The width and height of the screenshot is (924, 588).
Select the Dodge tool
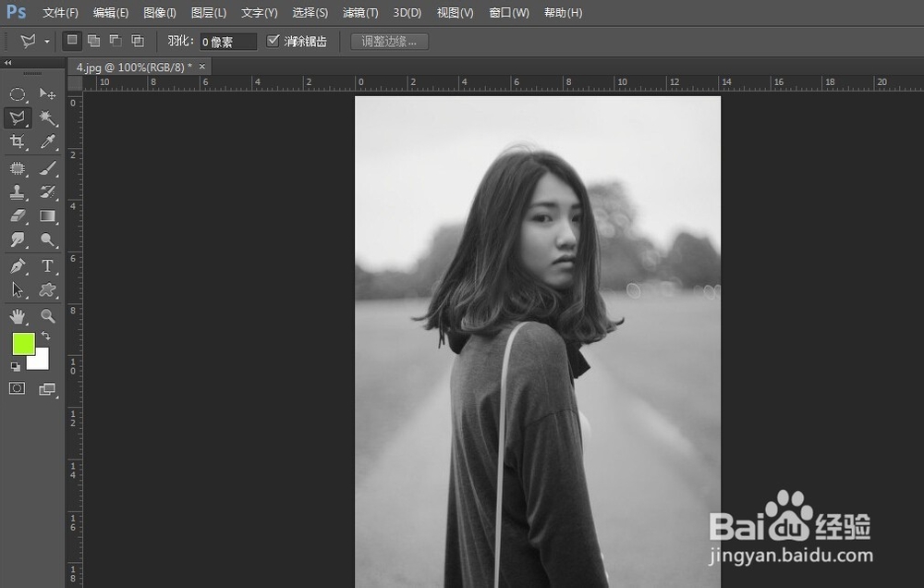tap(47, 239)
